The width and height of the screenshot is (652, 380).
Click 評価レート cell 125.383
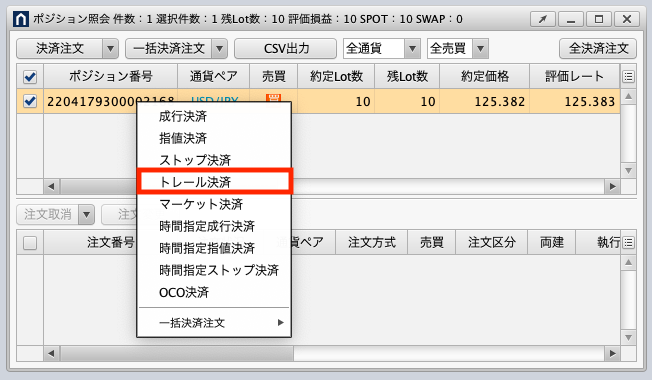575,101
